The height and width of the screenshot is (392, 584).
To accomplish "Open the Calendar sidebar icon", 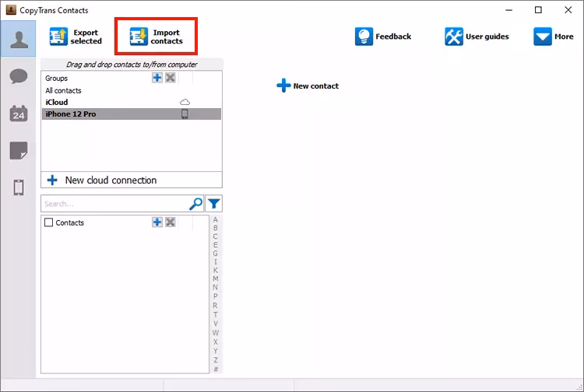I will 18,114.
